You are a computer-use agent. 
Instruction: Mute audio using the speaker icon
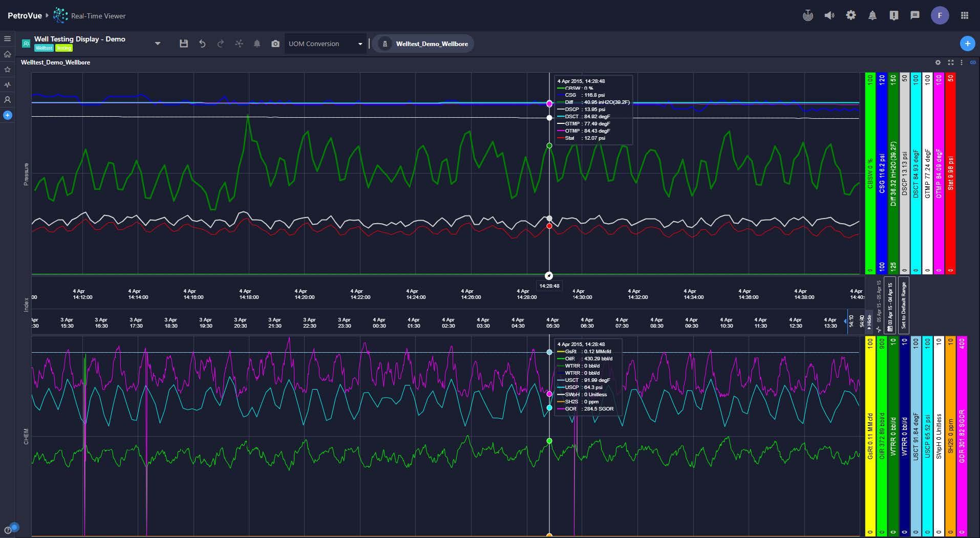[830, 15]
